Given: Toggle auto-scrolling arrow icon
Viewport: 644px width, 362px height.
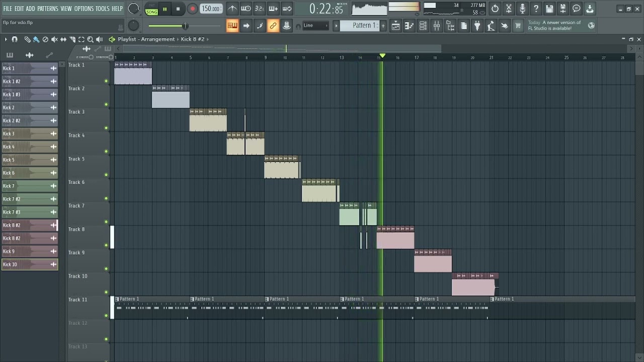Looking at the screenshot, I should (x=246, y=26).
